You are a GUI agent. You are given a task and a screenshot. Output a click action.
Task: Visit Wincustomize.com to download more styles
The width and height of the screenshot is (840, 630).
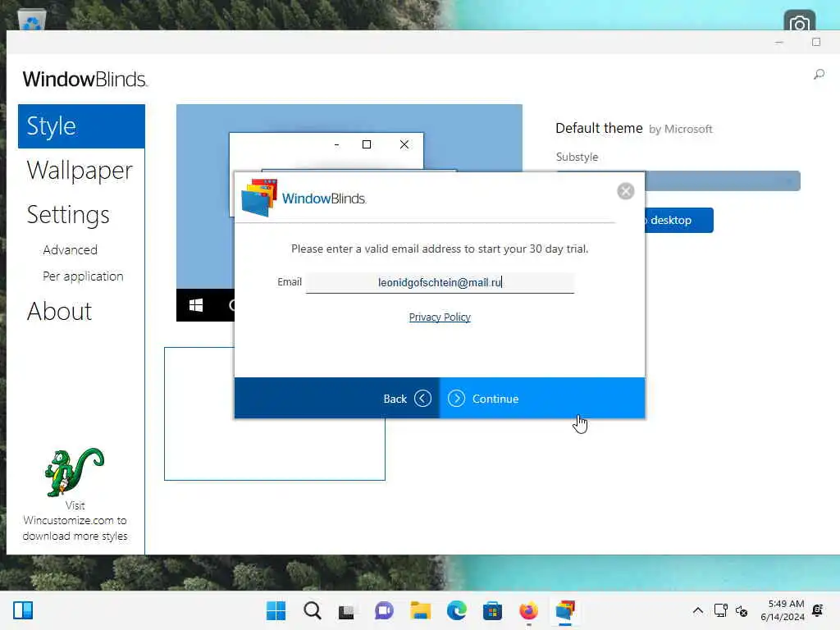75,521
